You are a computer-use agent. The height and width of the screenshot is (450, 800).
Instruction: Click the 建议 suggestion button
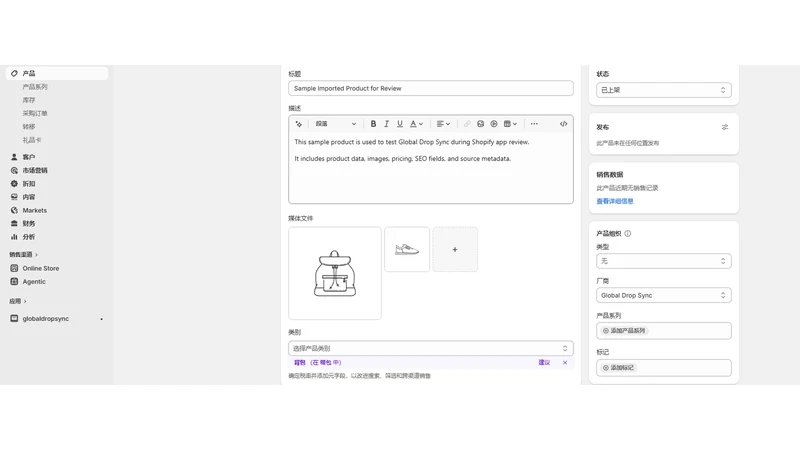point(544,363)
